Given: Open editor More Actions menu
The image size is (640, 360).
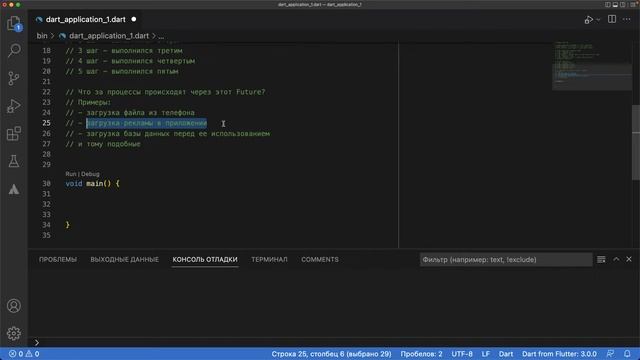Looking at the screenshot, I should pos(627,20).
